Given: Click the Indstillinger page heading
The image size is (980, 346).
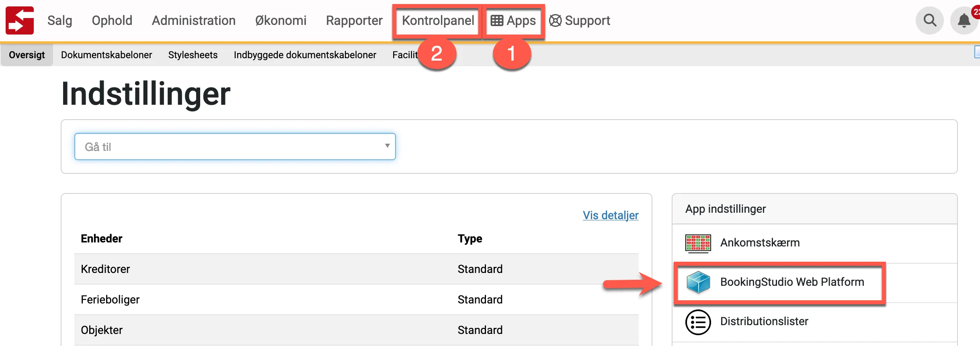Looking at the screenshot, I should (146, 94).
